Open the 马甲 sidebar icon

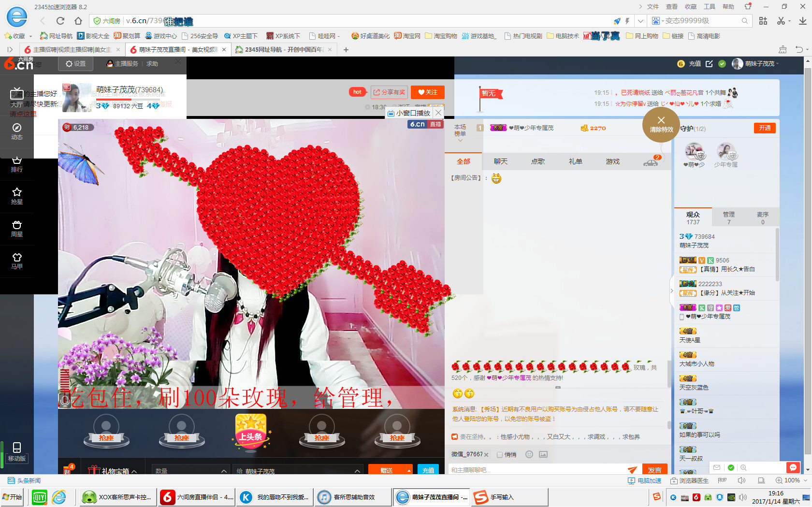[x=17, y=261]
